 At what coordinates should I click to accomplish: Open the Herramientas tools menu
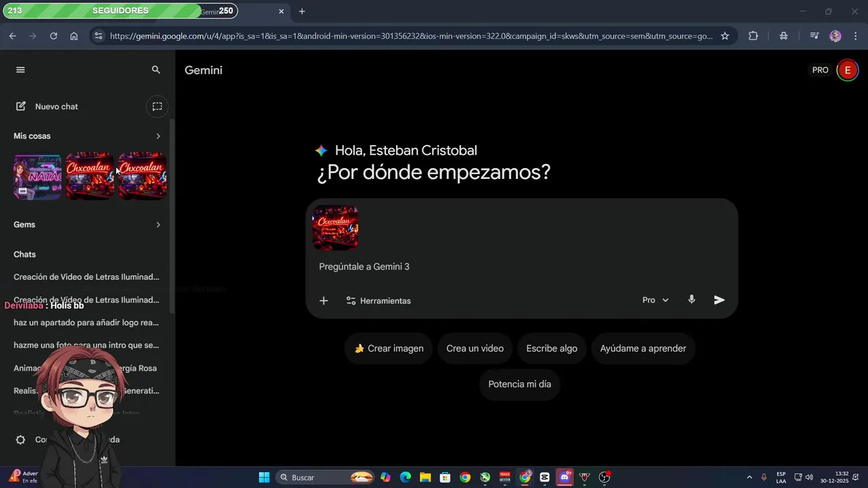coord(378,301)
